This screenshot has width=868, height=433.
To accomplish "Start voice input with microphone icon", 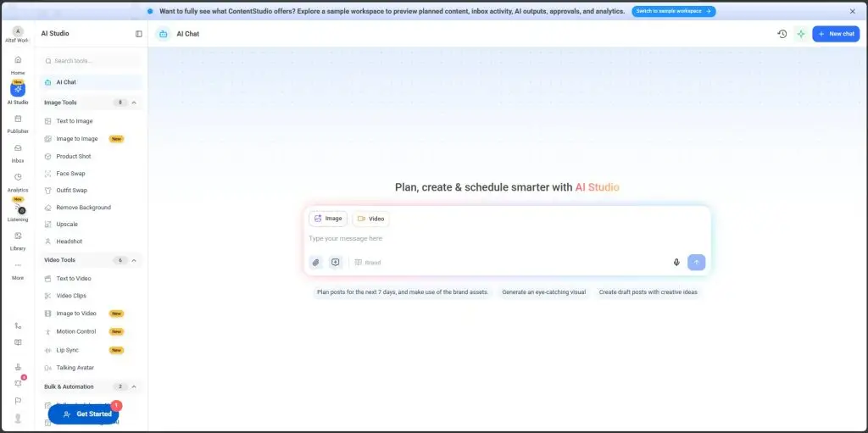I will click(x=676, y=263).
